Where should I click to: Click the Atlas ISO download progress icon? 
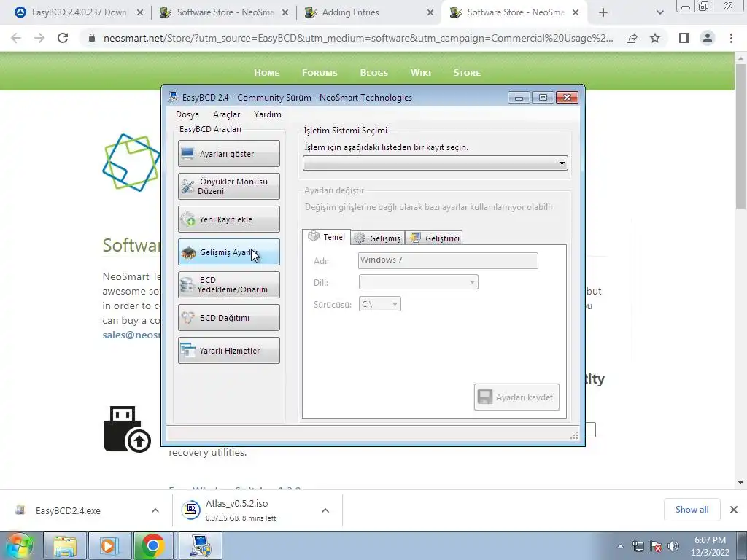(x=191, y=510)
